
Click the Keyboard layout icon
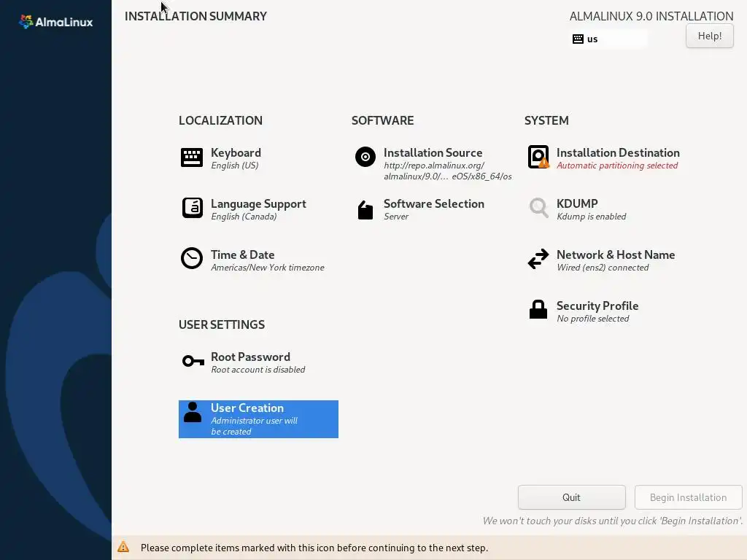point(192,157)
